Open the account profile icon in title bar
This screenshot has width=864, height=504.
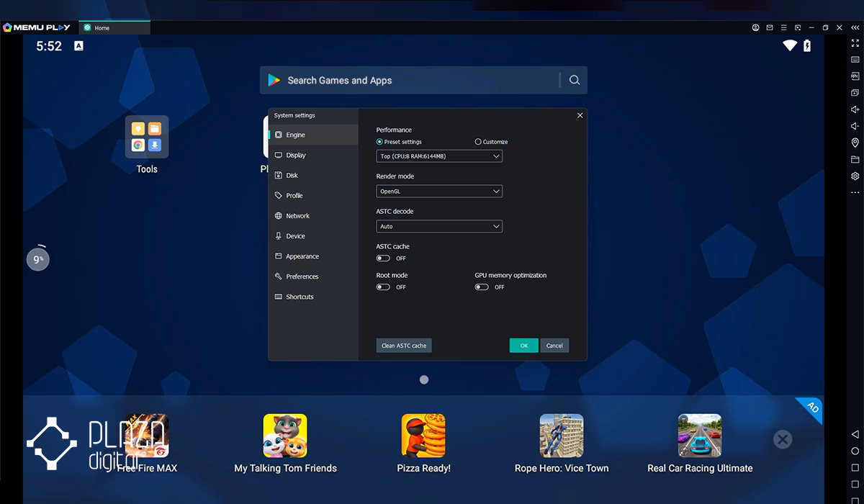[x=755, y=27]
